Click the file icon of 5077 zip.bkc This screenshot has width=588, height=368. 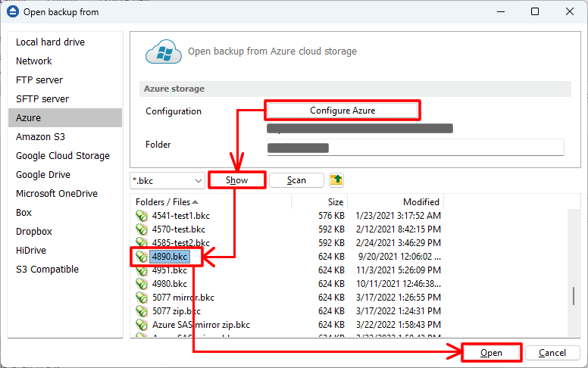coord(142,311)
